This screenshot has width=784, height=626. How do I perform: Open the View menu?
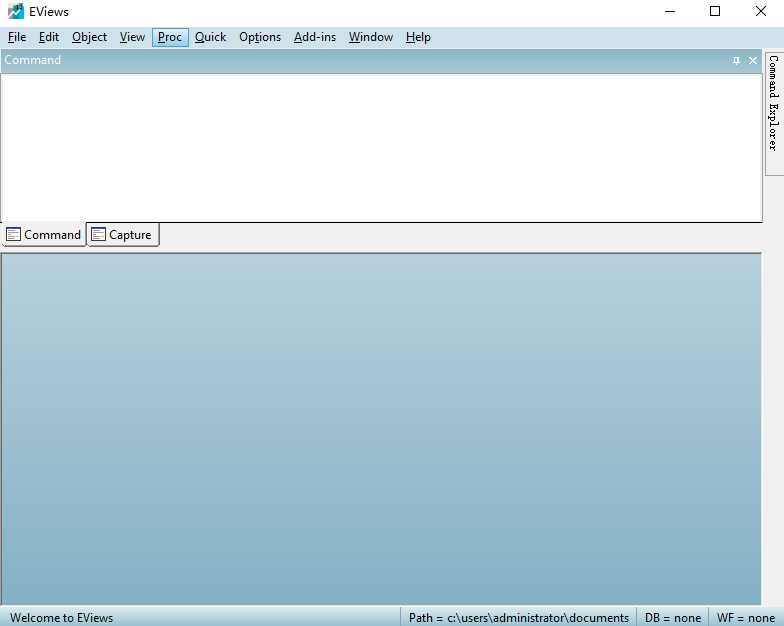point(132,37)
